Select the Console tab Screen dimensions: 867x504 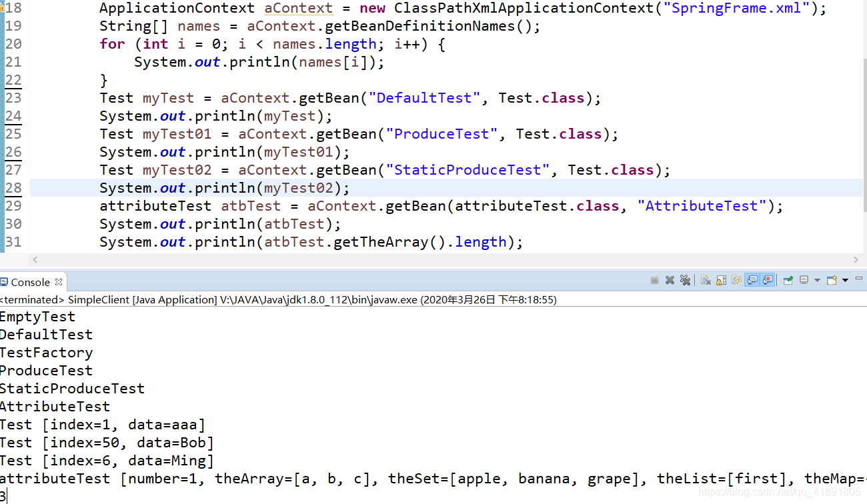click(x=33, y=282)
